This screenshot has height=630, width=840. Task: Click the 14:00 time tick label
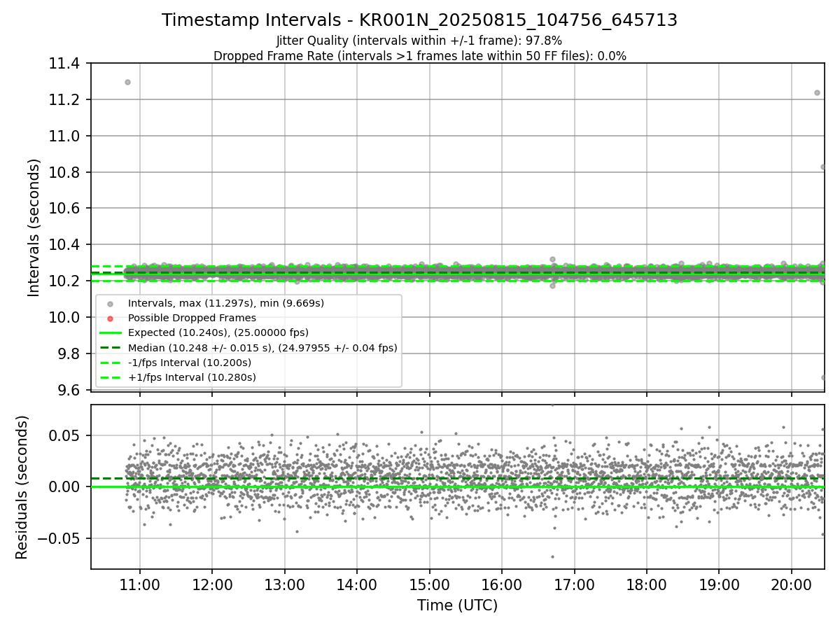[357, 584]
